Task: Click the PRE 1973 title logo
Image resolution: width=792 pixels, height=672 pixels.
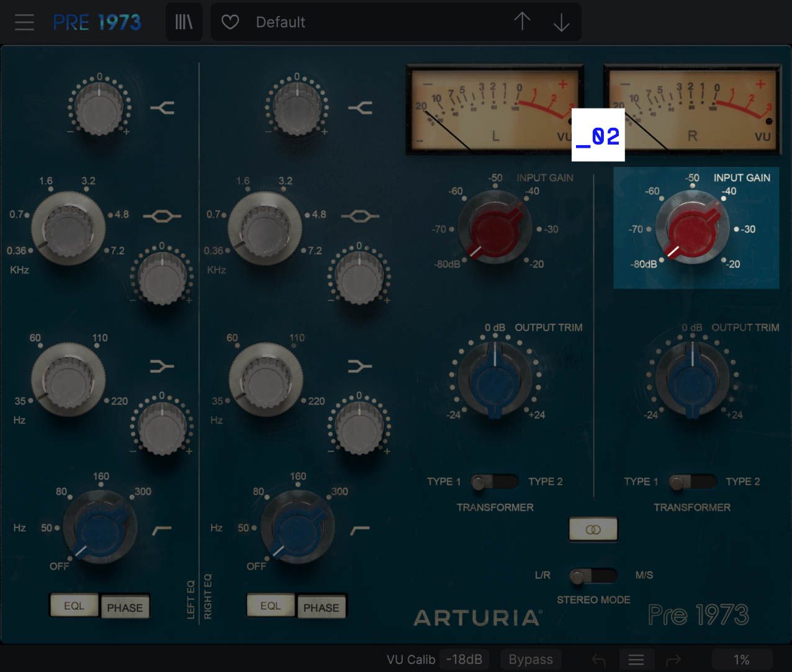Action: [97, 22]
